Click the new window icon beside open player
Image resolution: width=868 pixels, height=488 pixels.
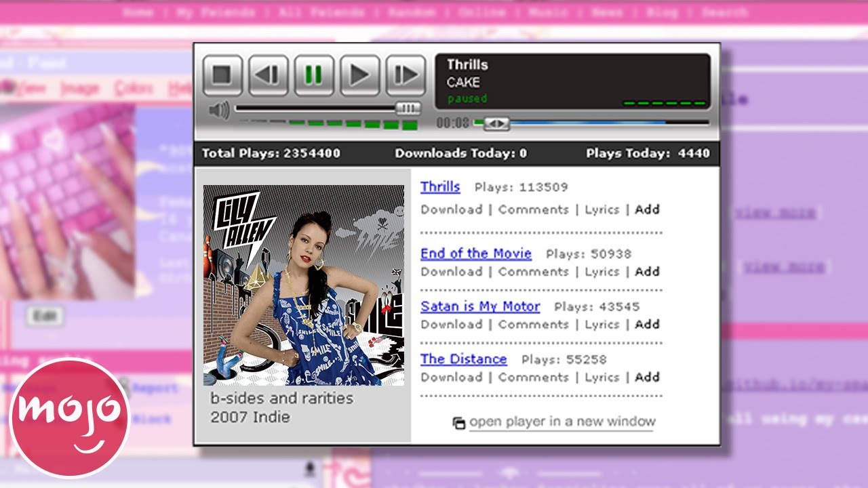(459, 423)
